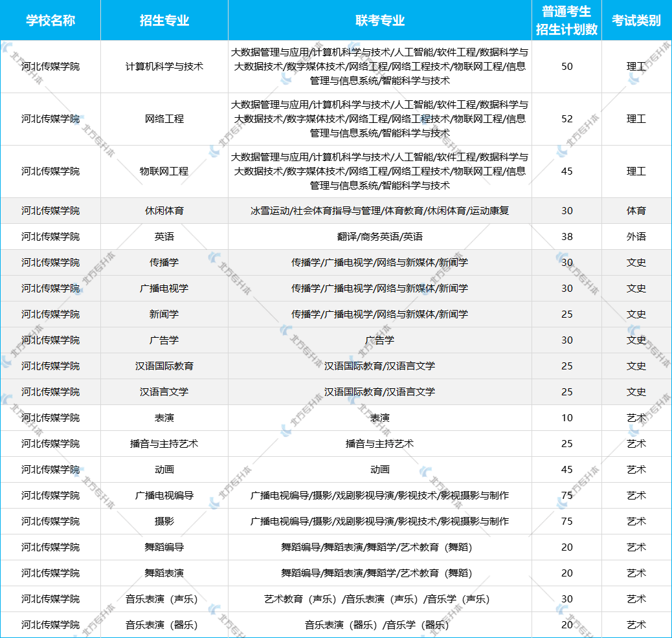This screenshot has height=638, width=672.
Task: Click the 新闻学 cell in 招生专业 column
Action: 164,314
